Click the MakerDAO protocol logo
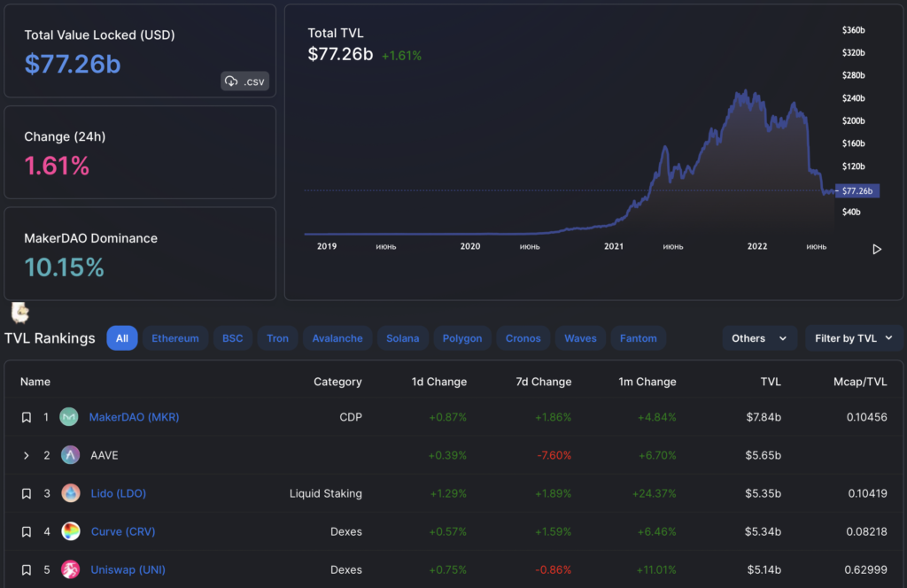Viewport: 907px width, 588px height. point(68,416)
